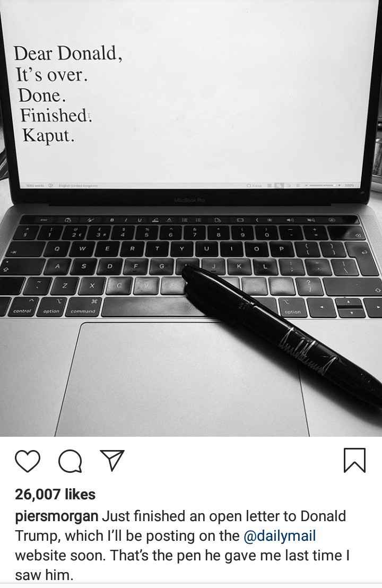Tap the volume speaker icon on Touch Bar
Viewport: 382px width, 588px height.
pyautogui.click(x=290, y=220)
